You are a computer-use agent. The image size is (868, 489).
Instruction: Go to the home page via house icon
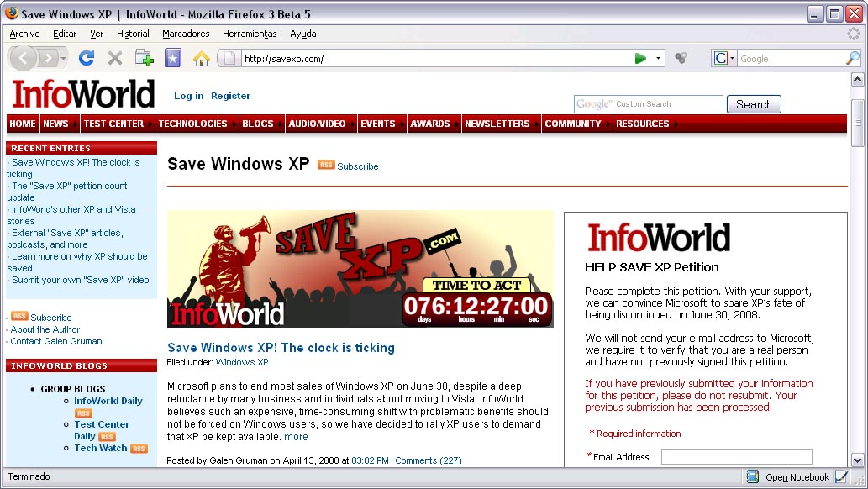click(201, 58)
